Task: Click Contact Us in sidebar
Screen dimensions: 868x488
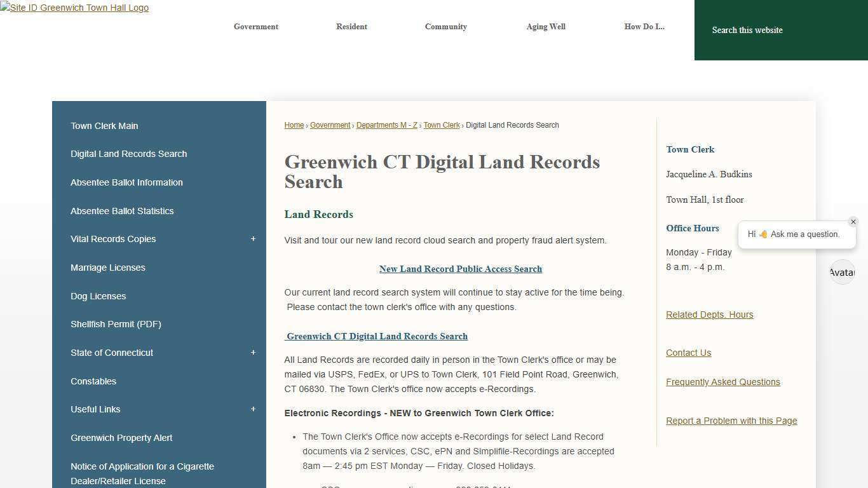Action: click(x=688, y=353)
